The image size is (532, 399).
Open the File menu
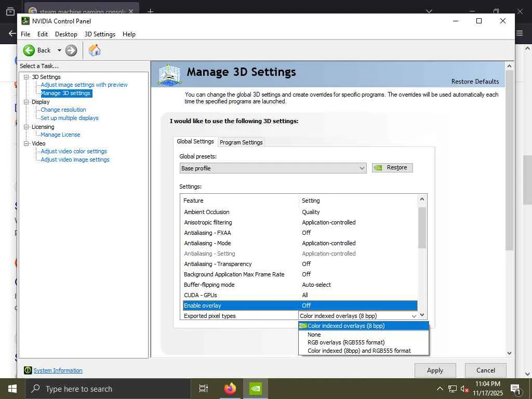click(25, 34)
